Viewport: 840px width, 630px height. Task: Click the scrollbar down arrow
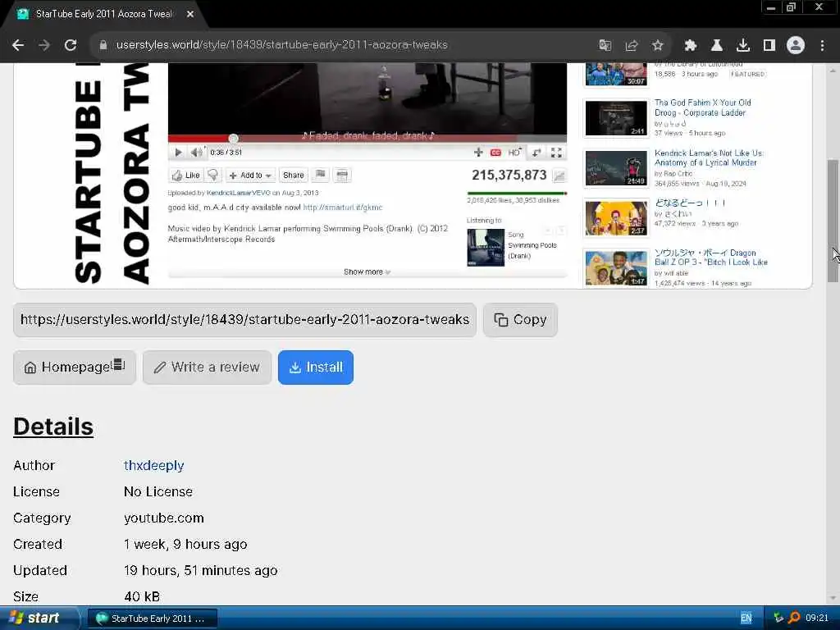pyautogui.click(x=833, y=598)
